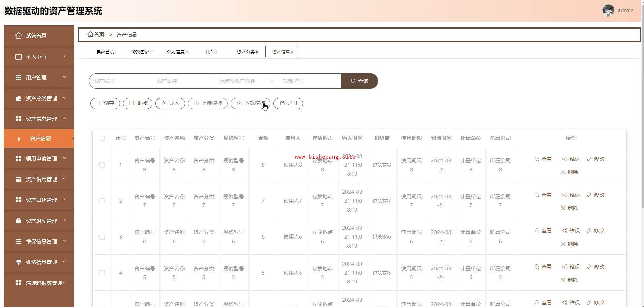644x307 pixels.
Task: Click the admin avatar picture
Action: [x=608, y=10]
